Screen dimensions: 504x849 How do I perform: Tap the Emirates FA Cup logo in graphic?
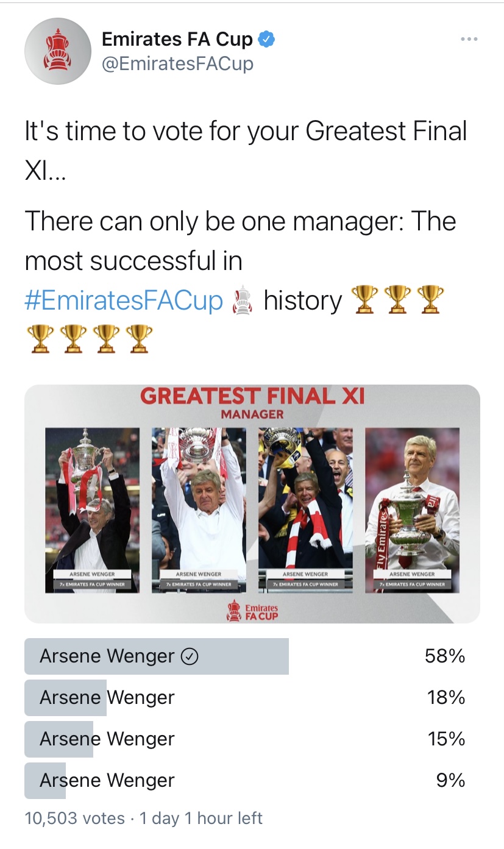pyautogui.click(x=252, y=610)
